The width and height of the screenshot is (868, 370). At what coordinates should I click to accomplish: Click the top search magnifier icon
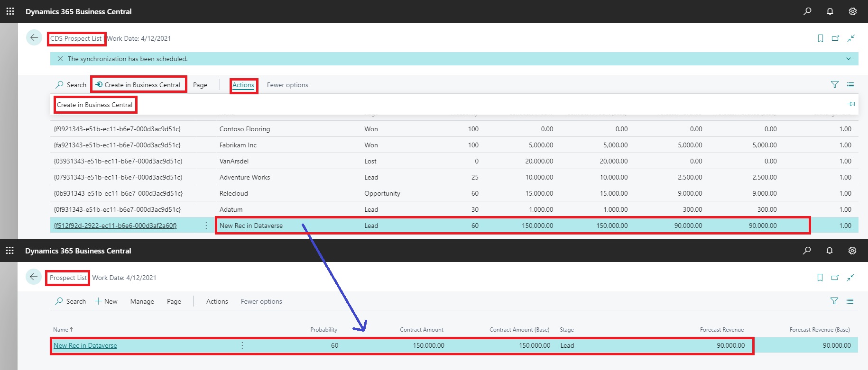807,11
